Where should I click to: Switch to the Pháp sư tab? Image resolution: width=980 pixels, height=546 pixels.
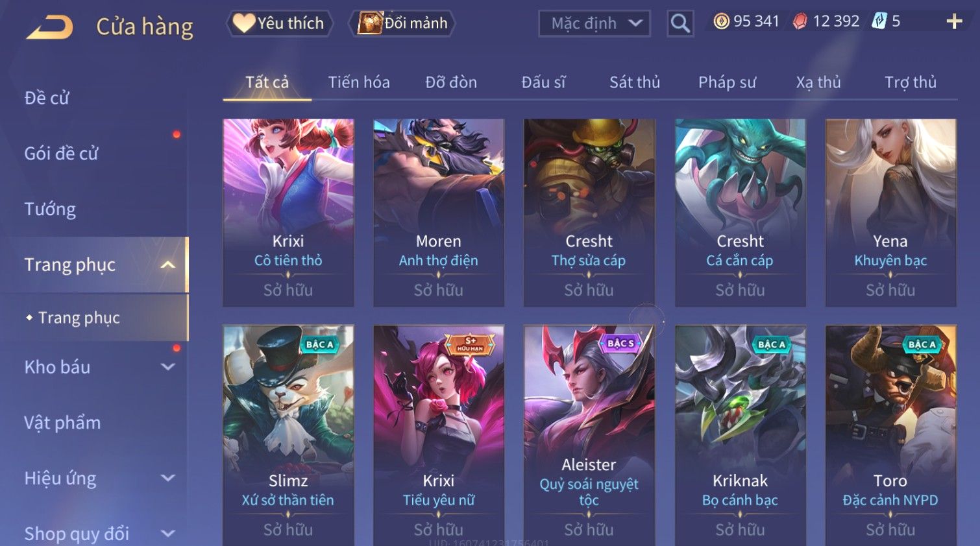pos(727,82)
